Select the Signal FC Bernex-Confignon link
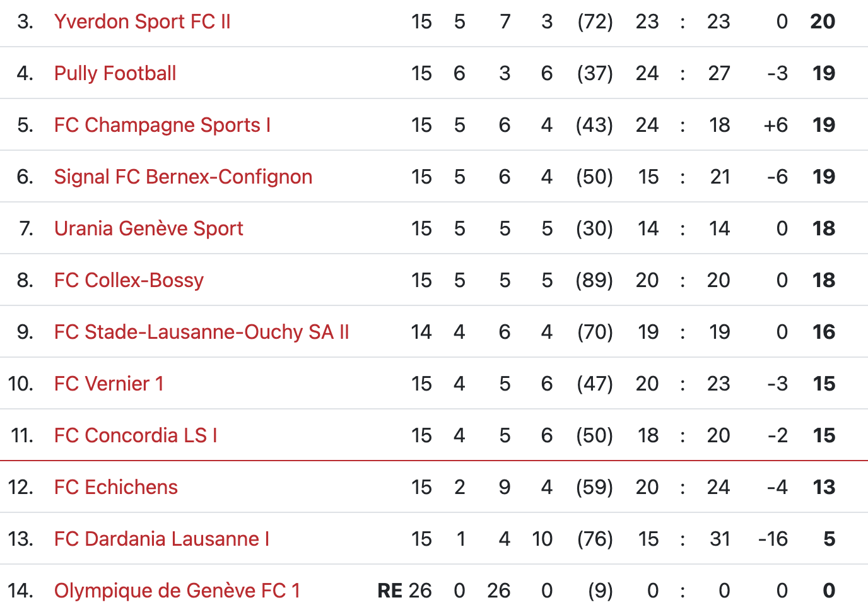 tap(183, 177)
